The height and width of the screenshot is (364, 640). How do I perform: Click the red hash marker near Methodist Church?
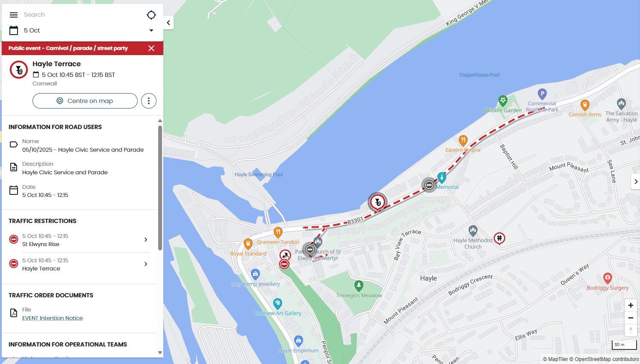click(x=499, y=238)
